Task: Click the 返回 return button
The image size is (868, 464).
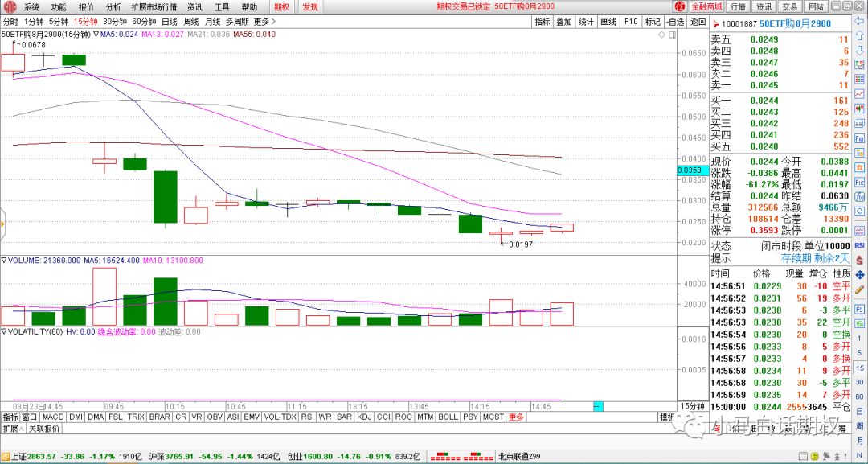Action: pyautogui.click(x=698, y=22)
